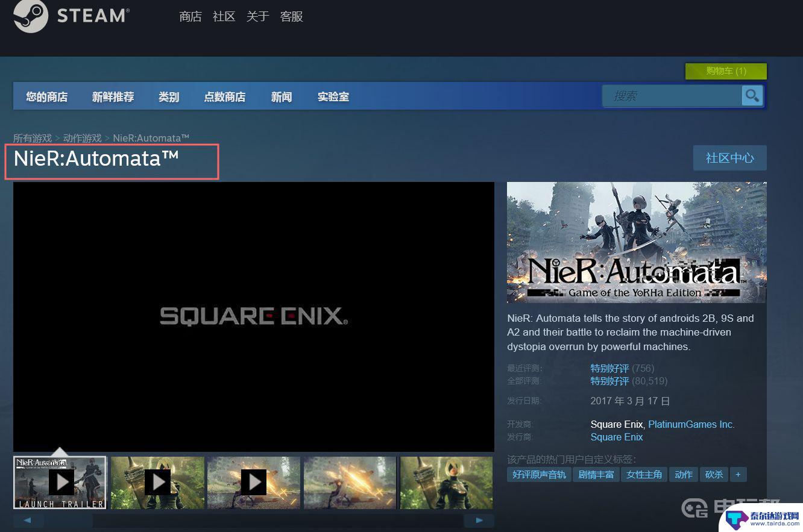Open PlatinumGames Inc. developer link

691,424
